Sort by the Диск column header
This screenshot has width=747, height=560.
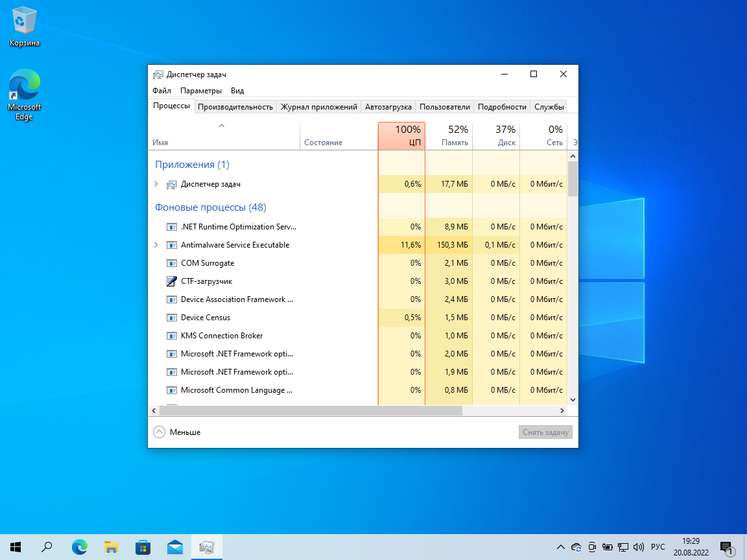coord(496,136)
